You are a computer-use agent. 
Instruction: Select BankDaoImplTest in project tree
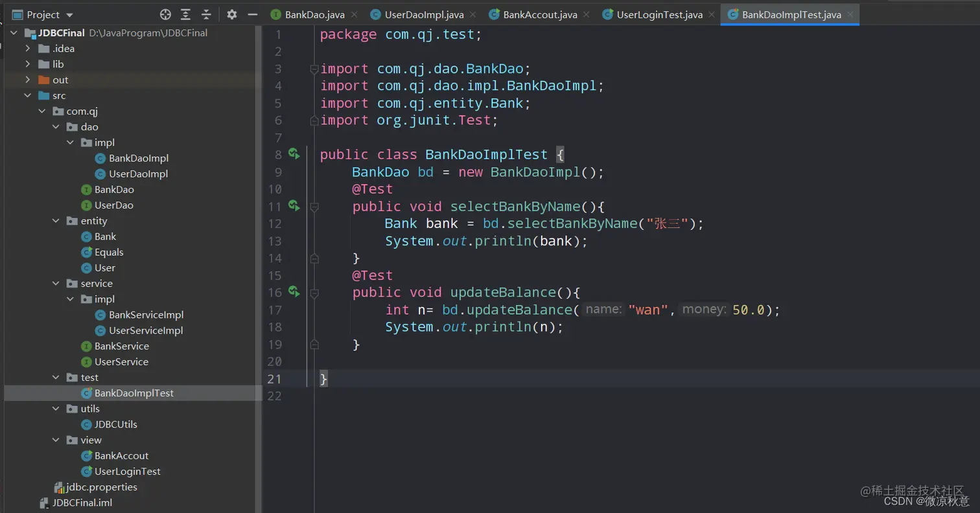134,393
